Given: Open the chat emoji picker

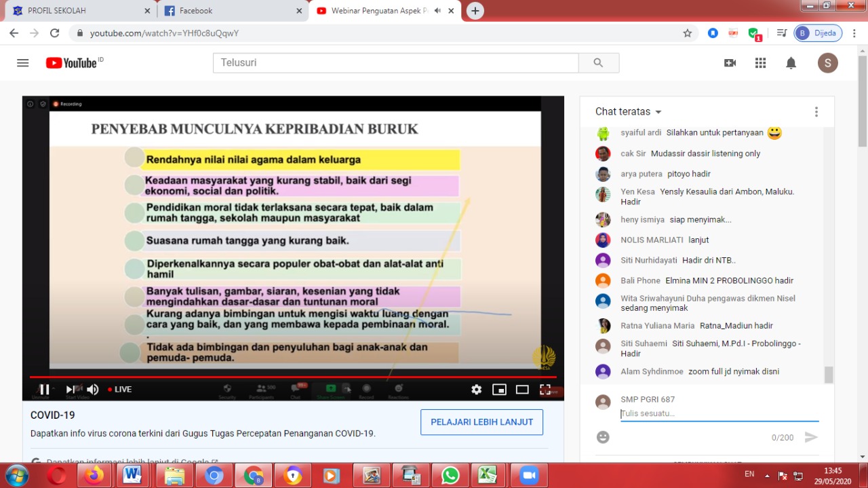Looking at the screenshot, I should point(603,437).
